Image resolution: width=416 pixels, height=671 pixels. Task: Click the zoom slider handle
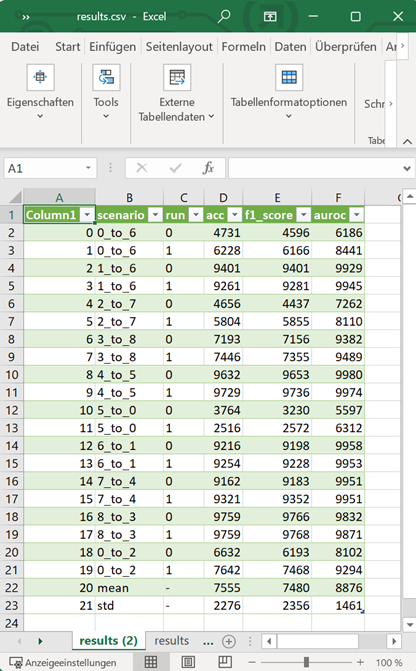pos(306,662)
